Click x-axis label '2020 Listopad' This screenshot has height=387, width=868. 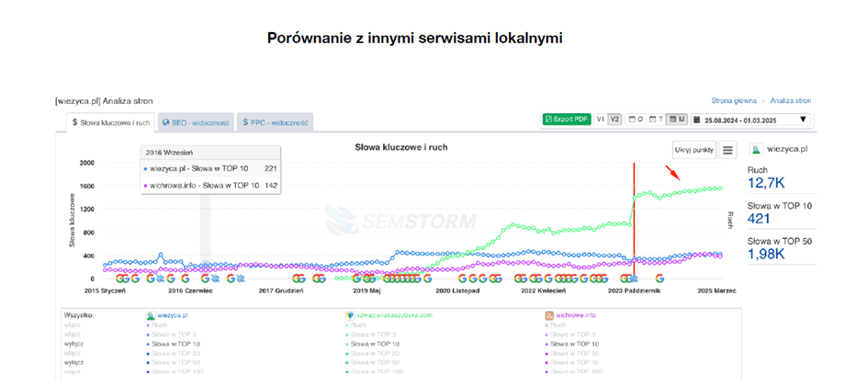[x=457, y=290]
